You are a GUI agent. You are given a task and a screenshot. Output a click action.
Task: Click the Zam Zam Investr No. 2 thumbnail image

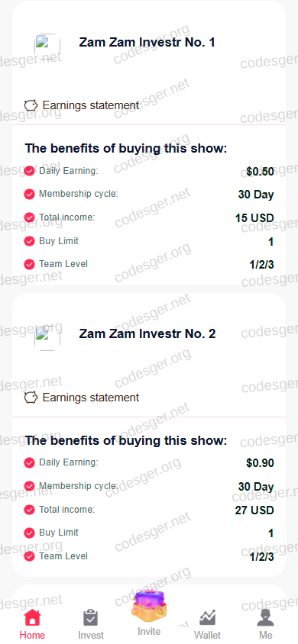pos(47,338)
